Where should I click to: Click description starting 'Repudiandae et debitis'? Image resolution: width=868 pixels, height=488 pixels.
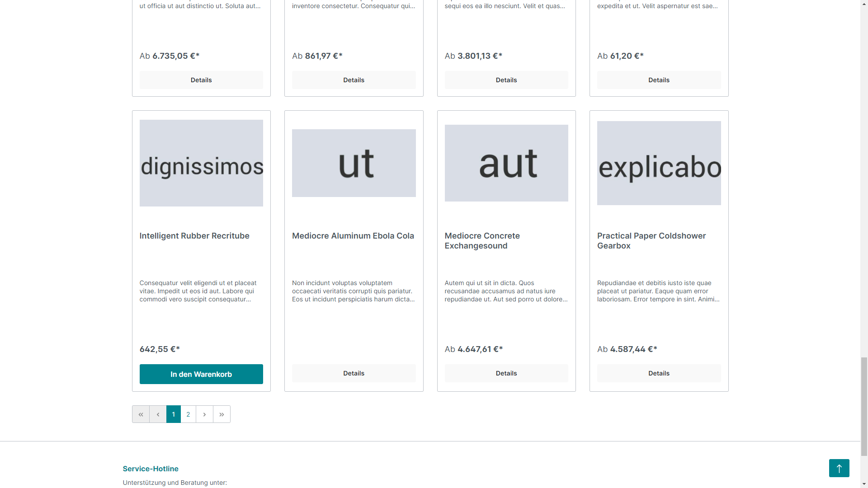coord(658,291)
